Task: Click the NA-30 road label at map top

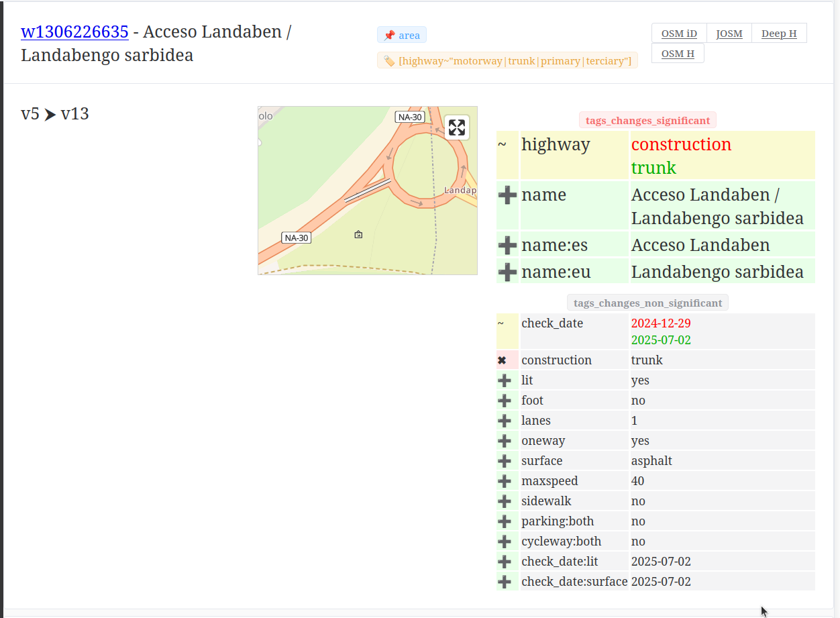Action: click(410, 117)
